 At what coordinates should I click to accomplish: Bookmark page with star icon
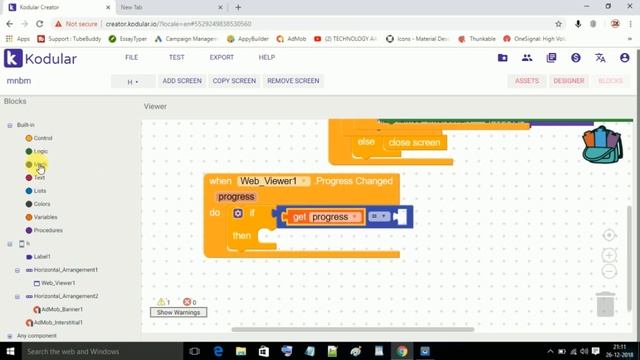pos(558,24)
